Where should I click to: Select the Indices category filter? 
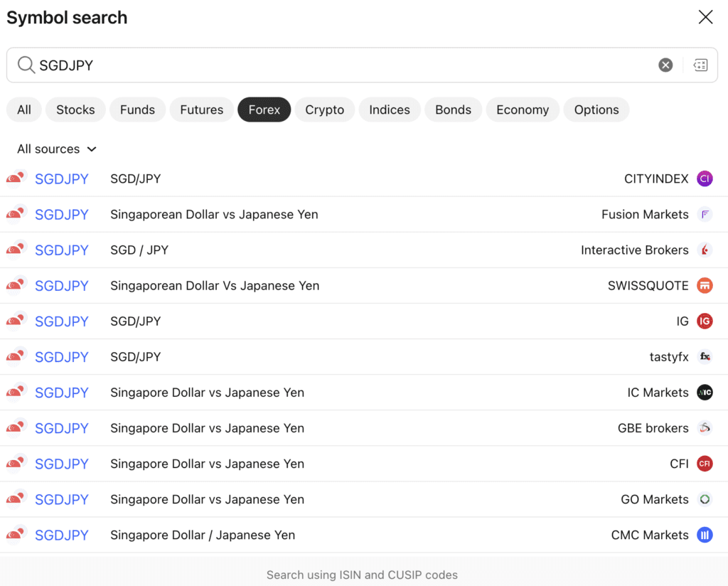click(390, 110)
